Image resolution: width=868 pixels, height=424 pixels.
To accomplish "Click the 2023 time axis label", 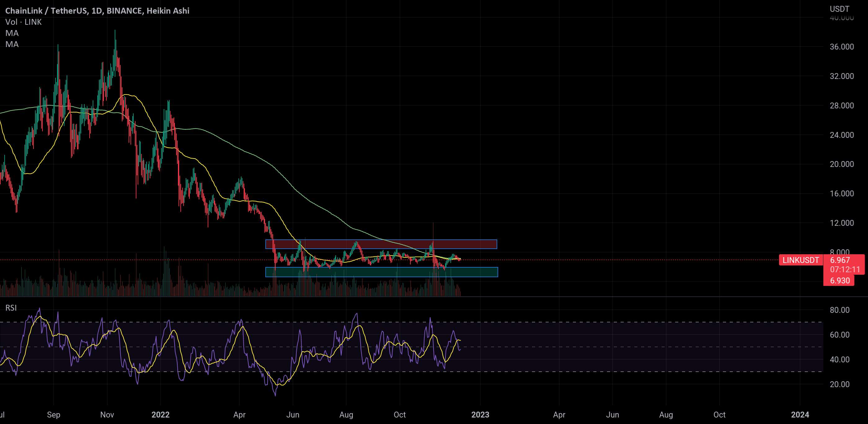I will click(x=480, y=415).
